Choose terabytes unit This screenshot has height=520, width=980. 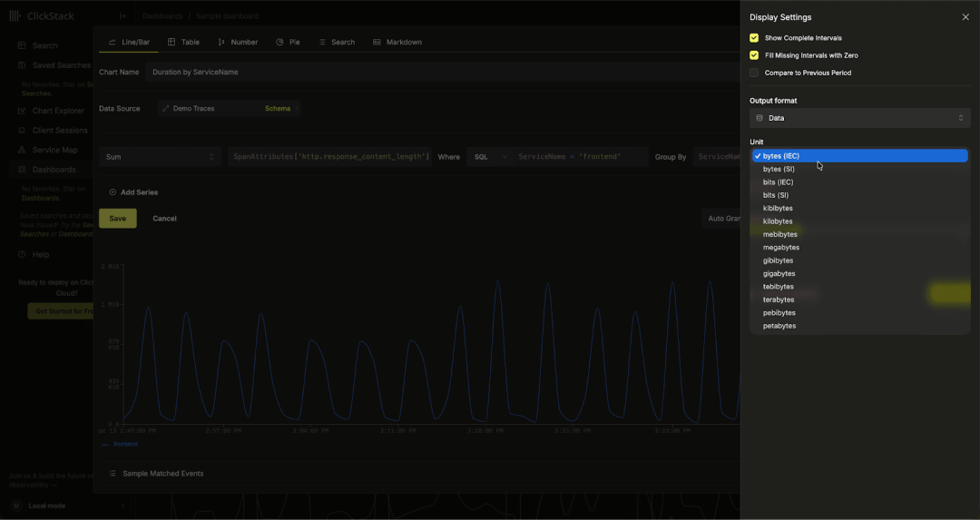click(x=859, y=300)
